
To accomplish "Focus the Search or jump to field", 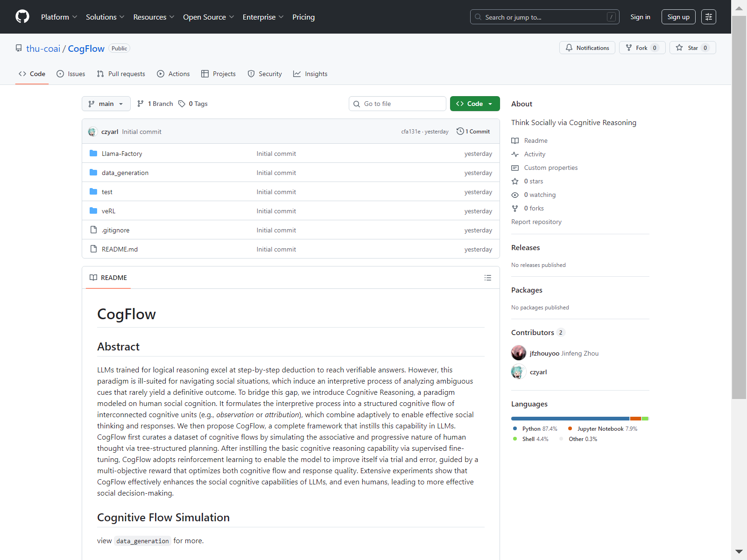I will tap(545, 17).
